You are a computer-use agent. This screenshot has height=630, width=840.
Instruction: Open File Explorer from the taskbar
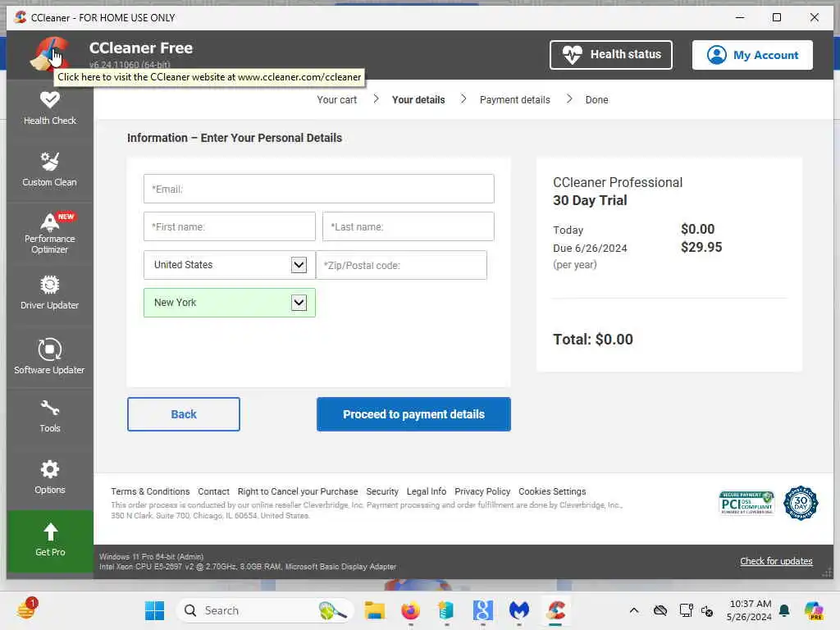pyautogui.click(x=374, y=610)
